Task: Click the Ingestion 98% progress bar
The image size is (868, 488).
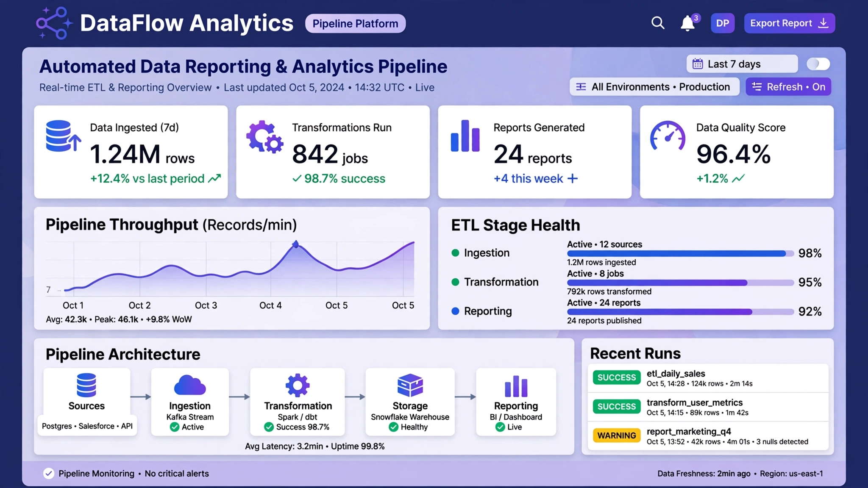Action: [680, 253]
